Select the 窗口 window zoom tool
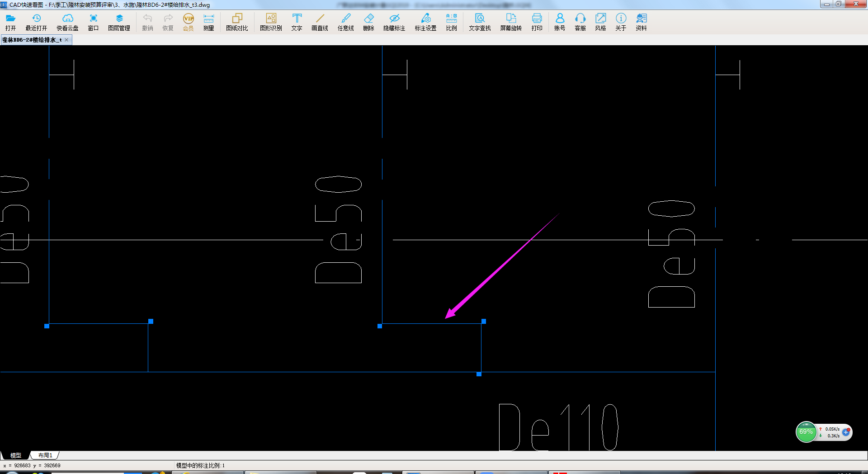Viewport: 868px width, 474px height. [93, 22]
